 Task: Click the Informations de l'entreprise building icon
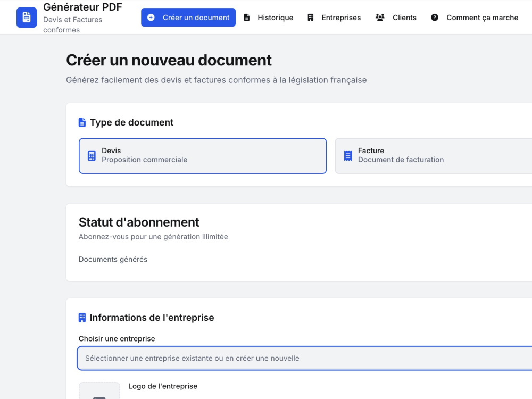click(x=82, y=318)
